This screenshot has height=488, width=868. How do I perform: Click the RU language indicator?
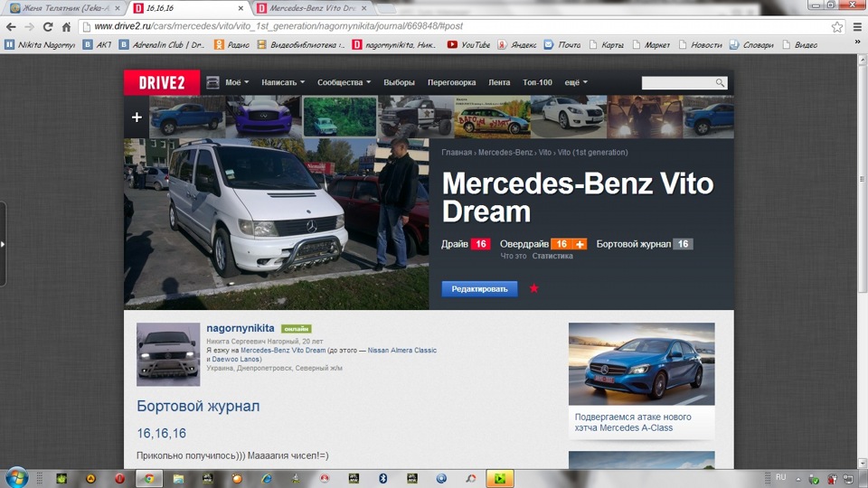(780, 477)
